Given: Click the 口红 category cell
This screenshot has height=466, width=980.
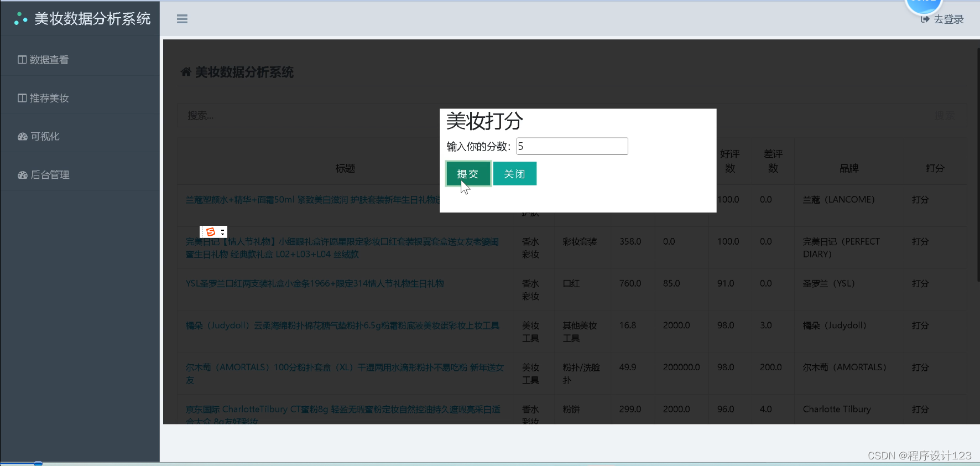Looking at the screenshot, I should 571,283.
